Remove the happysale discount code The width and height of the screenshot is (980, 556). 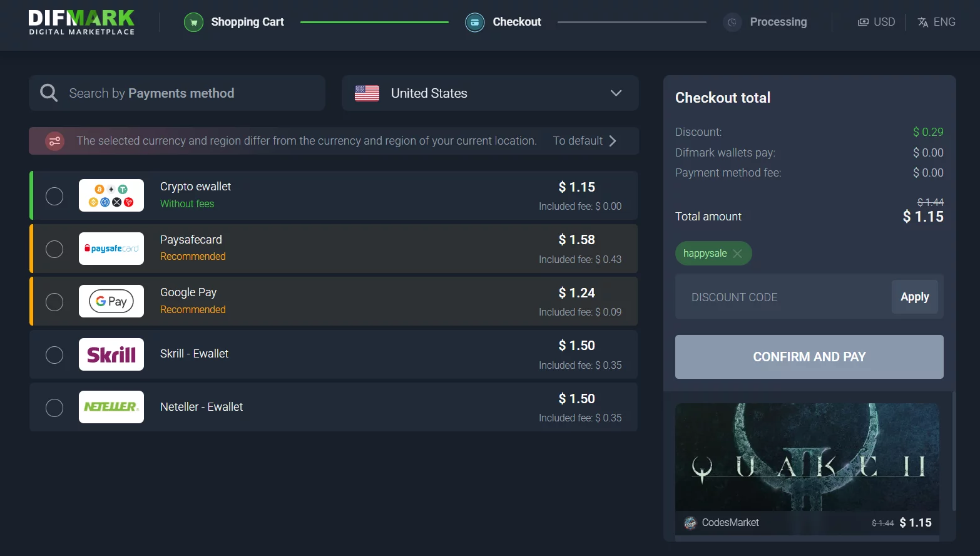pos(738,254)
